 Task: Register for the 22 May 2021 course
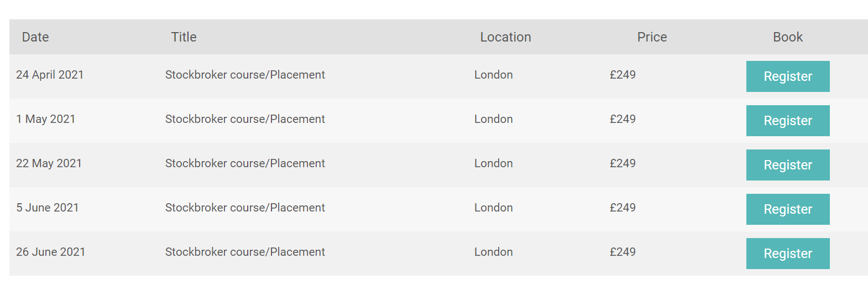click(x=788, y=165)
